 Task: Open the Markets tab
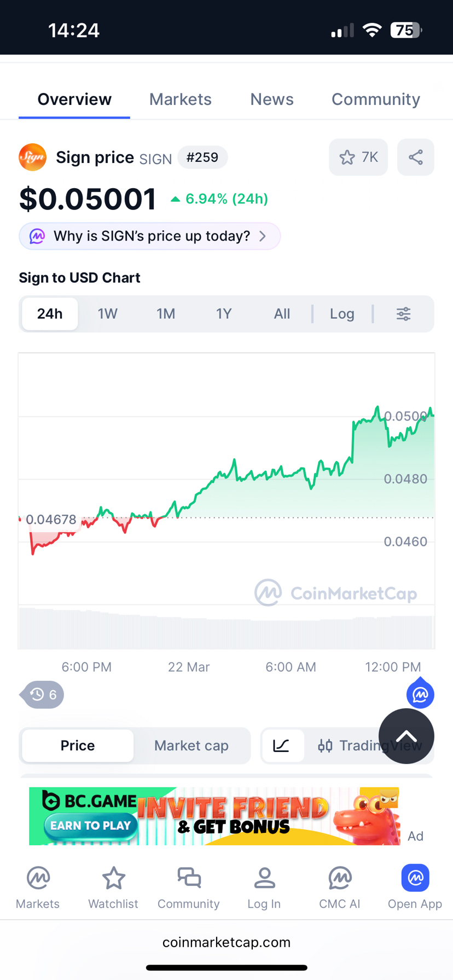180,100
